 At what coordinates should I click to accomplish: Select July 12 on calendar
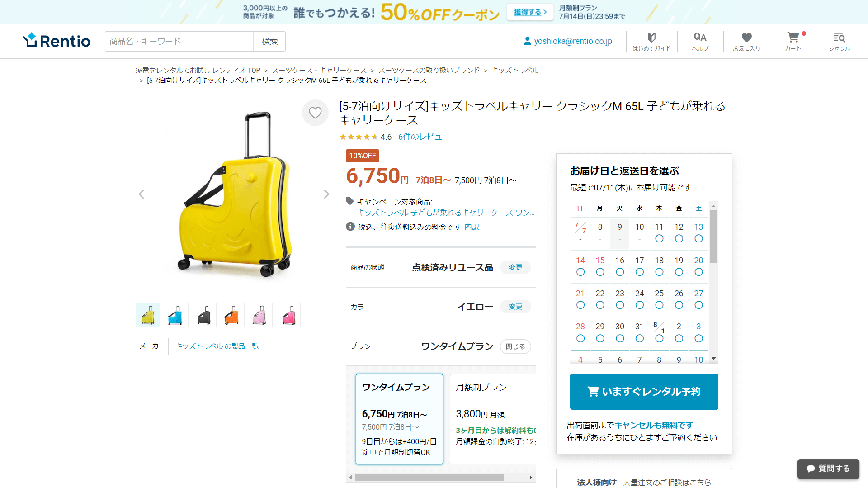[x=679, y=232]
